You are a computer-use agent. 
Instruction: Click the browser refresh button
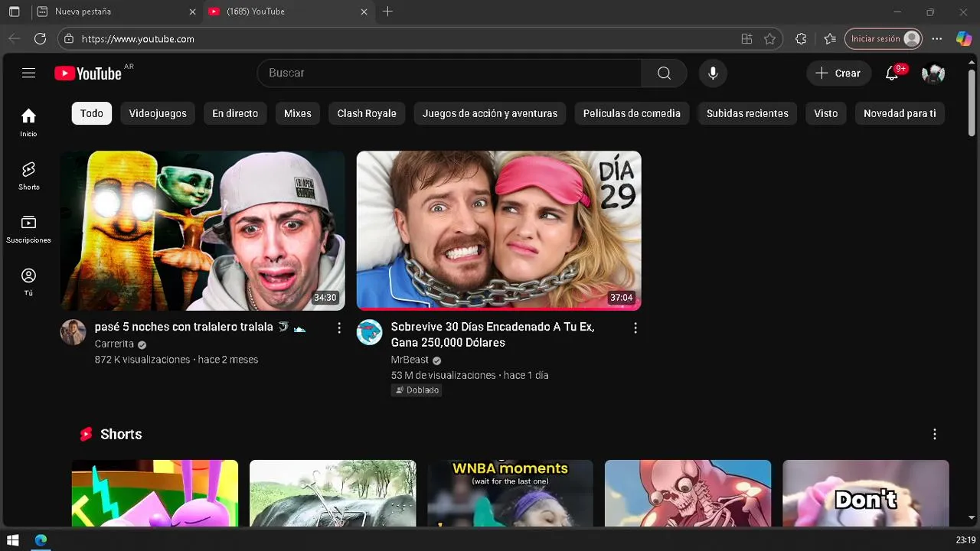pyautogui.click(x=40, y=38)
